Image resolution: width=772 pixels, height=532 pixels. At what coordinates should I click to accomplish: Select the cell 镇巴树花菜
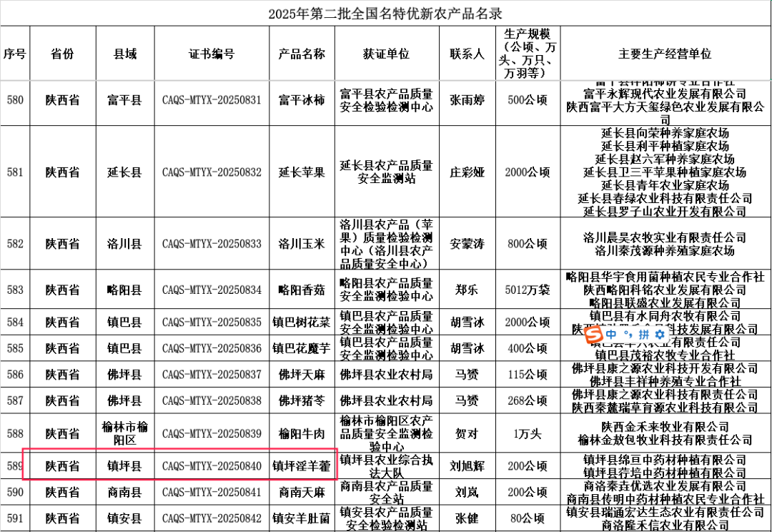tap(302, 322)
